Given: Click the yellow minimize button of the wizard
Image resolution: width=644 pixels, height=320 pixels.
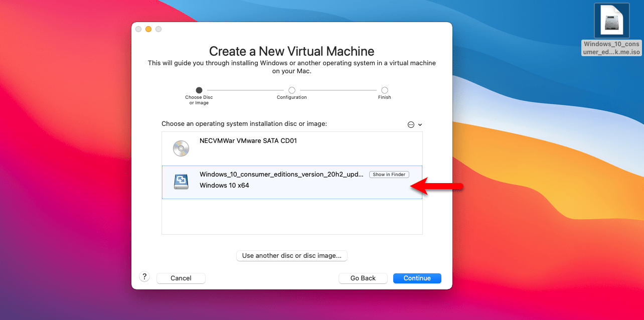Looking at the screenshot, I should coord(148,29).
